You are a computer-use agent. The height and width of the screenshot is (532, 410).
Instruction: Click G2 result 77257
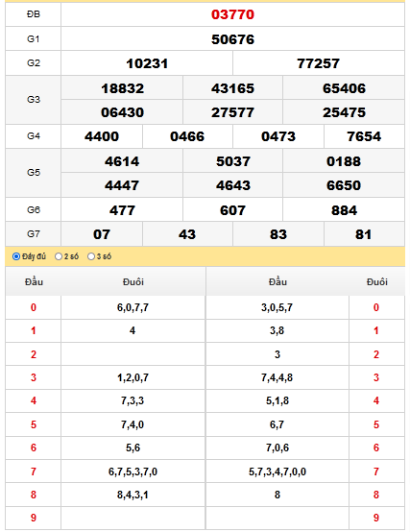tap(319, 63)
